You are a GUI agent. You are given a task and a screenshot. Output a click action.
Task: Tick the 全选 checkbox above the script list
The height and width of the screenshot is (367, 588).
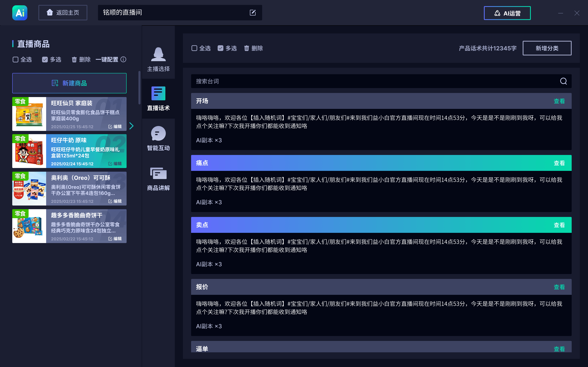tap(194, 48)
